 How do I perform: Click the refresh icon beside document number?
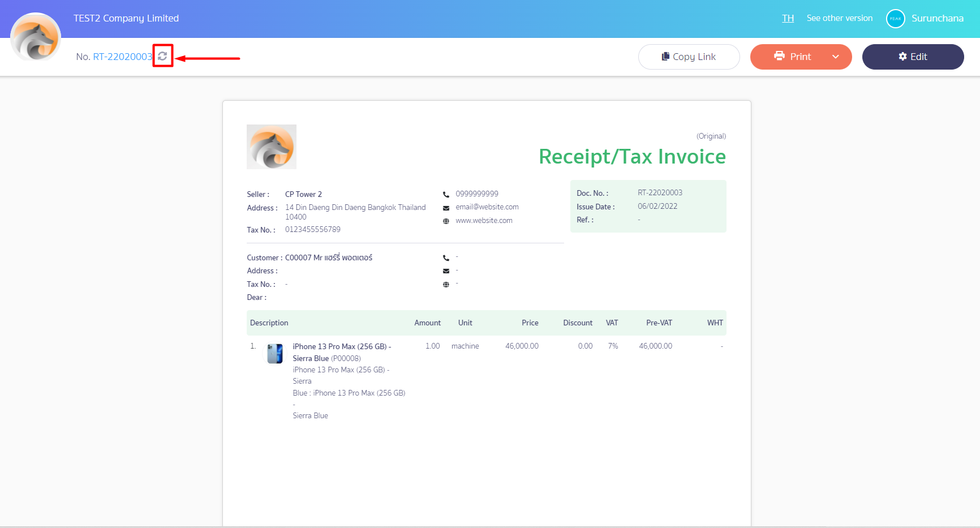click(162, 56)
